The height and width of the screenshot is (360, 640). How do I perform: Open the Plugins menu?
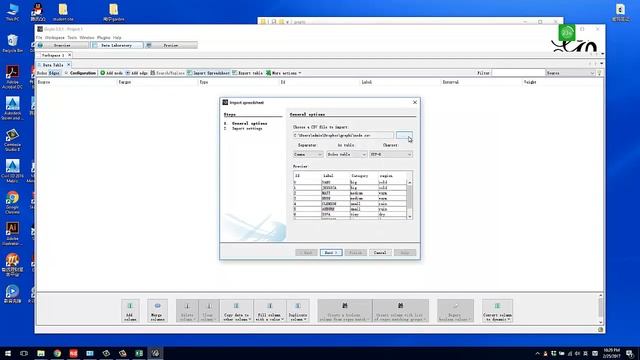pyautogui.click(x=104, y=38)
